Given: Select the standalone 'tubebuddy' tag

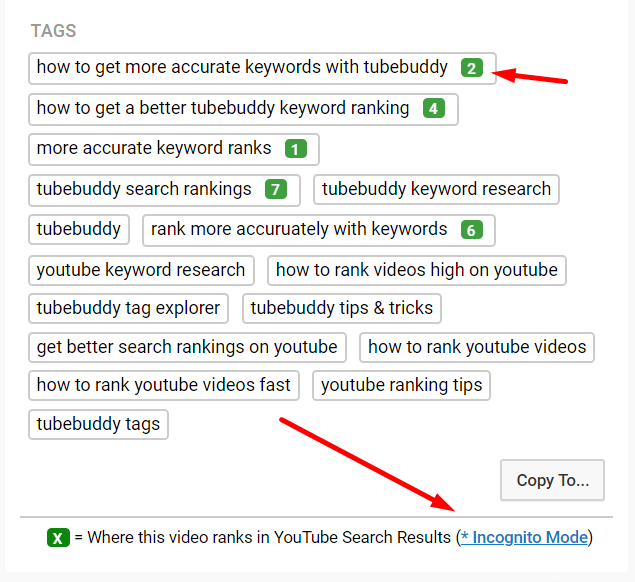Looking at the screenshot, I should point(79,229).
